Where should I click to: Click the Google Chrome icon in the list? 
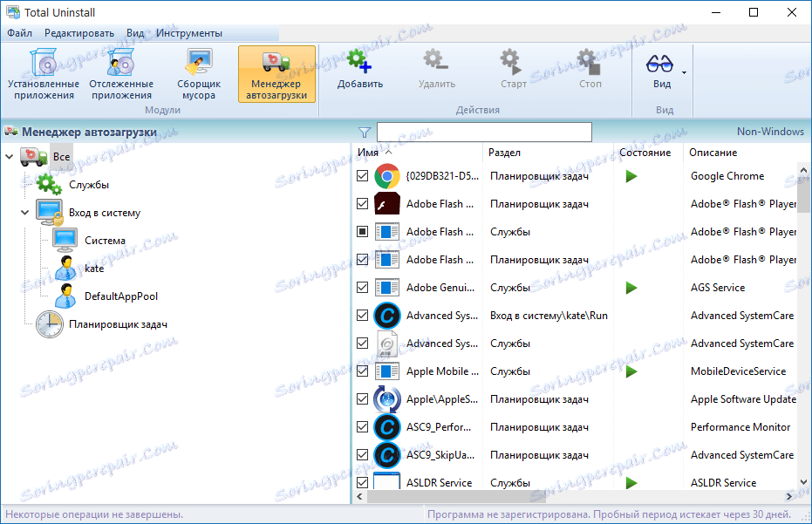[387, 176]
